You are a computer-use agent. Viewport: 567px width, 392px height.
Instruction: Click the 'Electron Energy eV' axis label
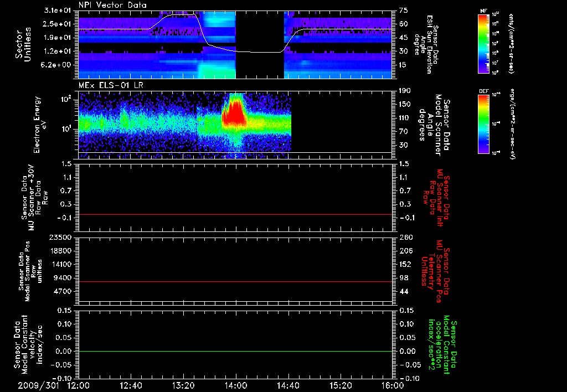tap(40, 125)
